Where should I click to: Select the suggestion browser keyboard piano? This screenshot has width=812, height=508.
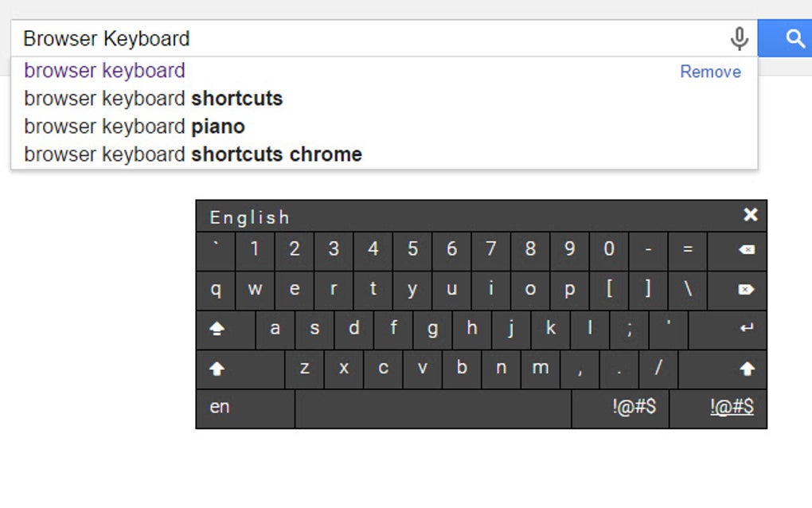[x=135, y=126]
